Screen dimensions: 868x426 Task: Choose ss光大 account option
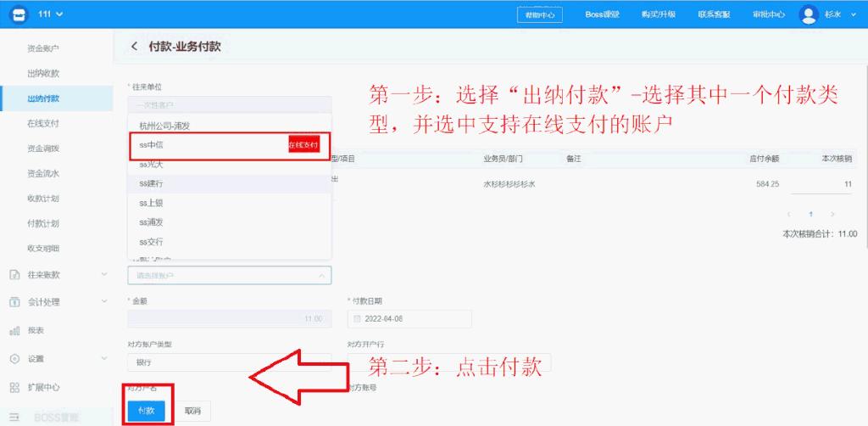point(230,165)
